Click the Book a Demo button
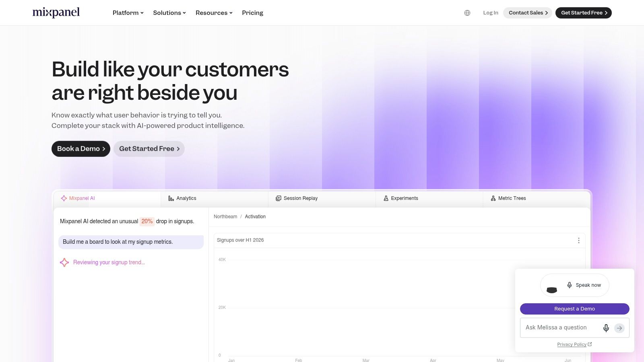Viewport: 644px width, 362px height. click(81, 149)
